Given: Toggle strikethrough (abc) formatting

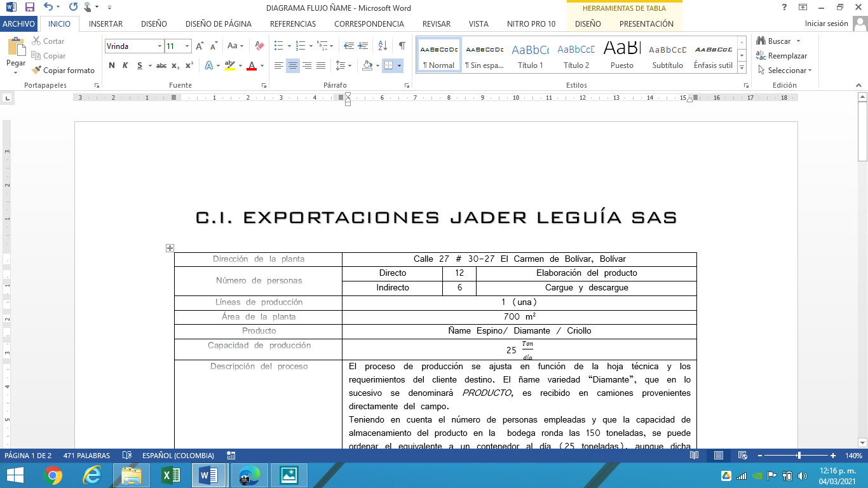Looking at the screenshot, I should pos(161,65).
